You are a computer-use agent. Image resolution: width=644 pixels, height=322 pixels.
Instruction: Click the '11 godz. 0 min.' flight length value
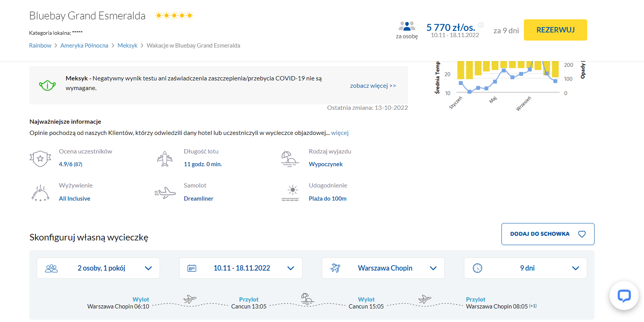tap(203, 164)
